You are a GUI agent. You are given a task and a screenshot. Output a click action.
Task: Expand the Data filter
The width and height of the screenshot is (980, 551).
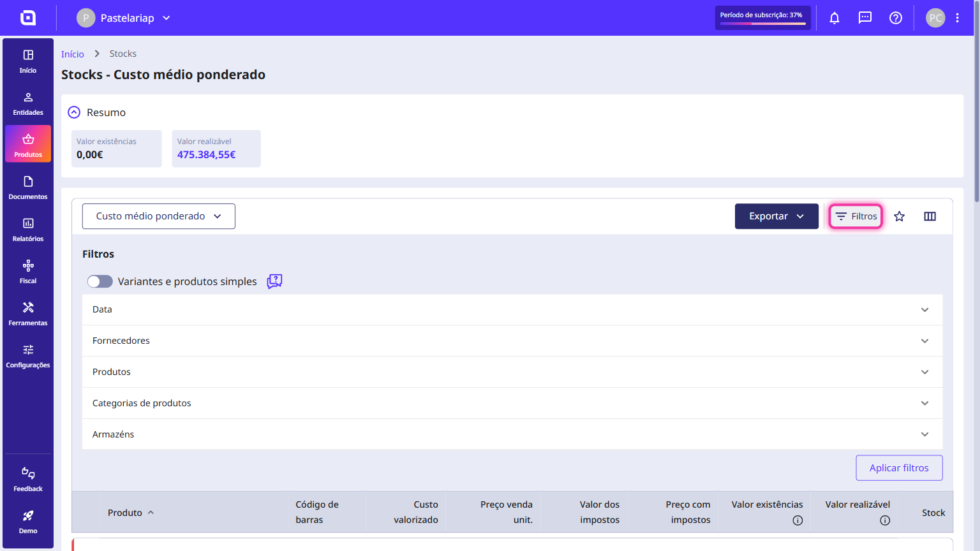[x=512, y=310]
